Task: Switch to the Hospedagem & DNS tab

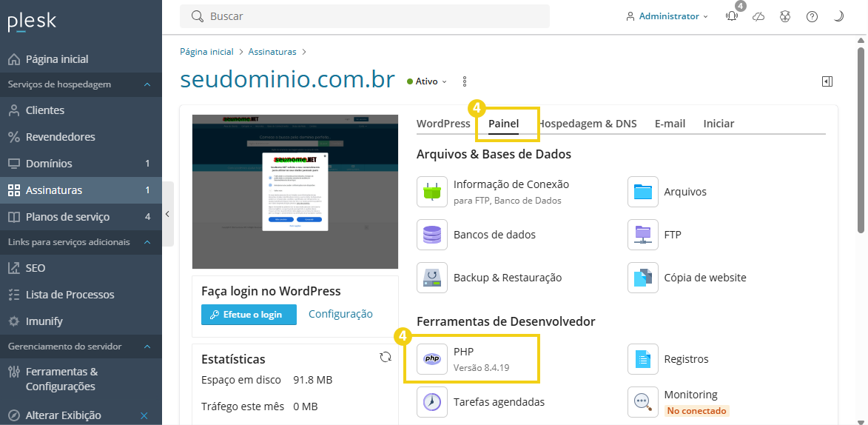Action: coord(588,124)
